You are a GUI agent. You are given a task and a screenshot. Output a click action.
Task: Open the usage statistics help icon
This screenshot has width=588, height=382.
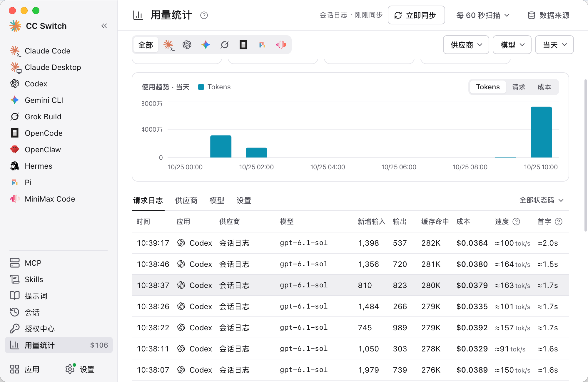pyautogui.click(x=204, y=15)
